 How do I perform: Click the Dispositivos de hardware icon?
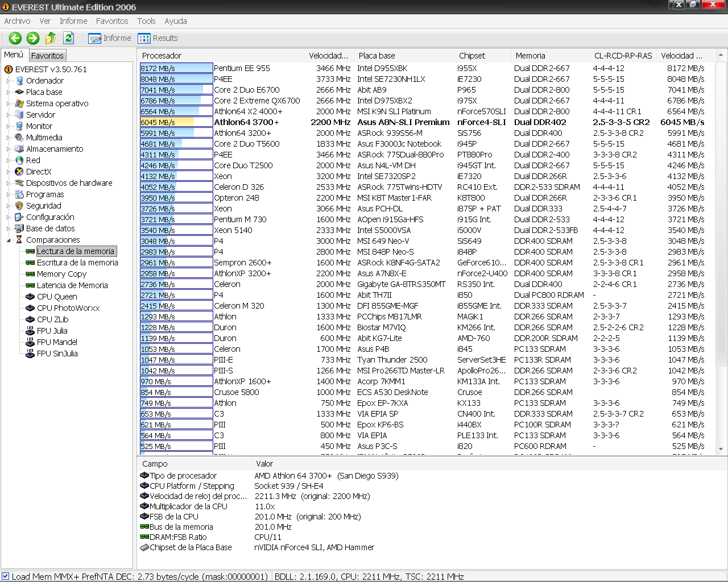pyautogui.click(x=19, y=183)
